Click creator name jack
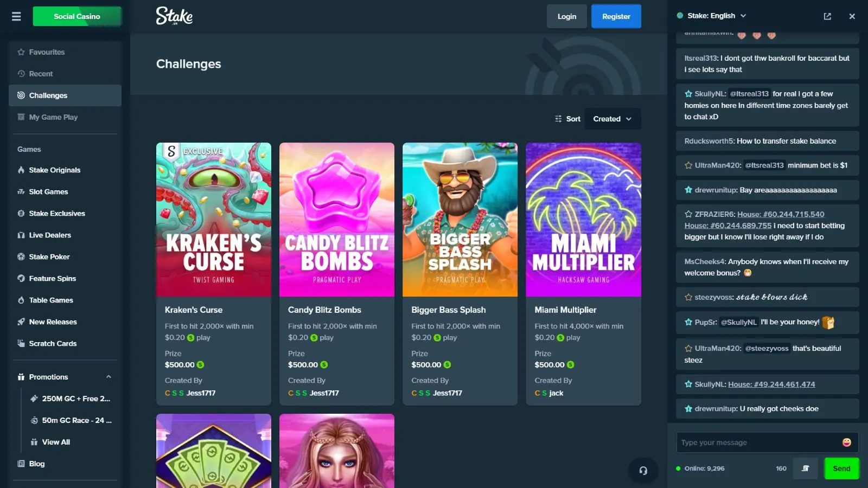The image size is (868, 488). tap(556, 393)
